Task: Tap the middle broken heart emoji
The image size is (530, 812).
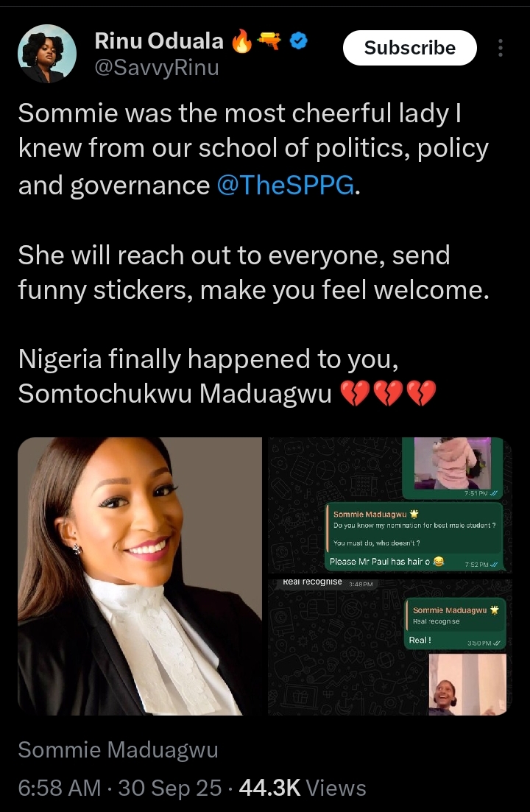Action: [x=388, y=393]
